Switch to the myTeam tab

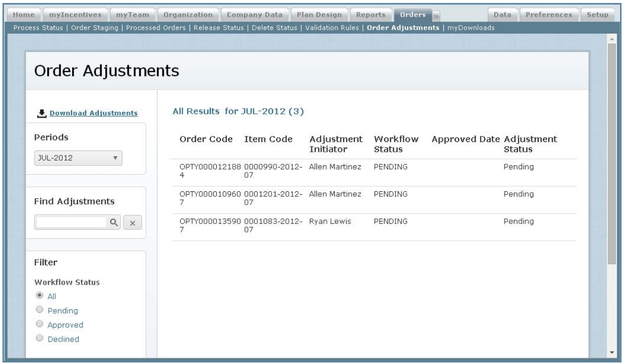click(133, 14)
